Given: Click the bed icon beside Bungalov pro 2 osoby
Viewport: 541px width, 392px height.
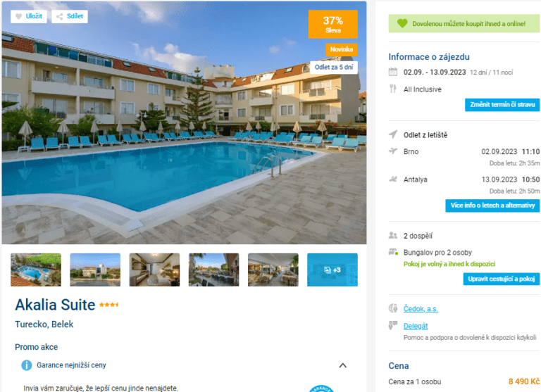Looking at the screenshot, I should [x=393, y=252].
